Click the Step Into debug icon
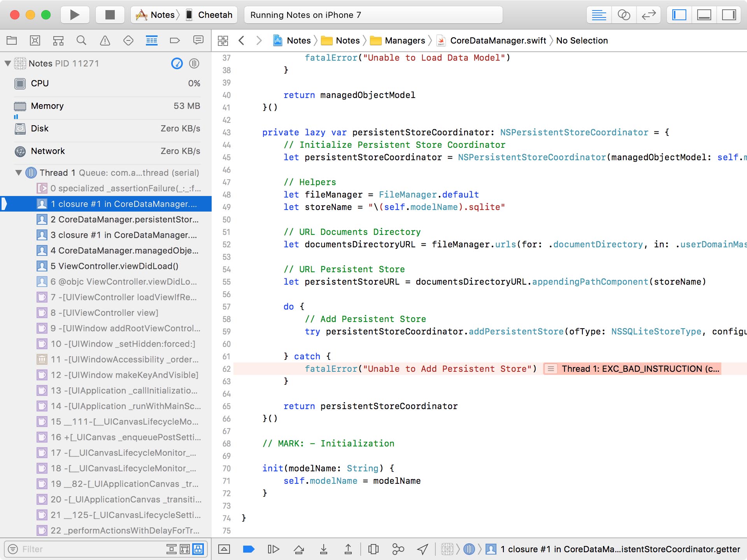This screenshot has height=560, width=747. pyautogui.click(x=323, y=549)
